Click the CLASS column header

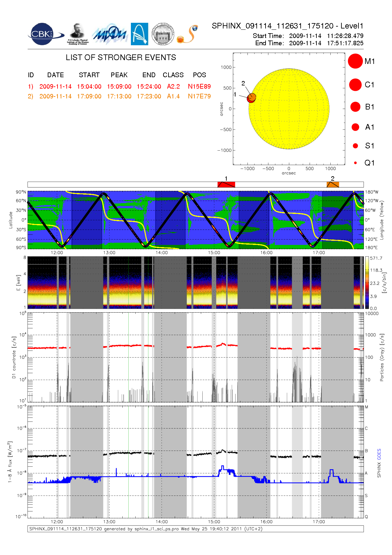click(x=173, y=75)
